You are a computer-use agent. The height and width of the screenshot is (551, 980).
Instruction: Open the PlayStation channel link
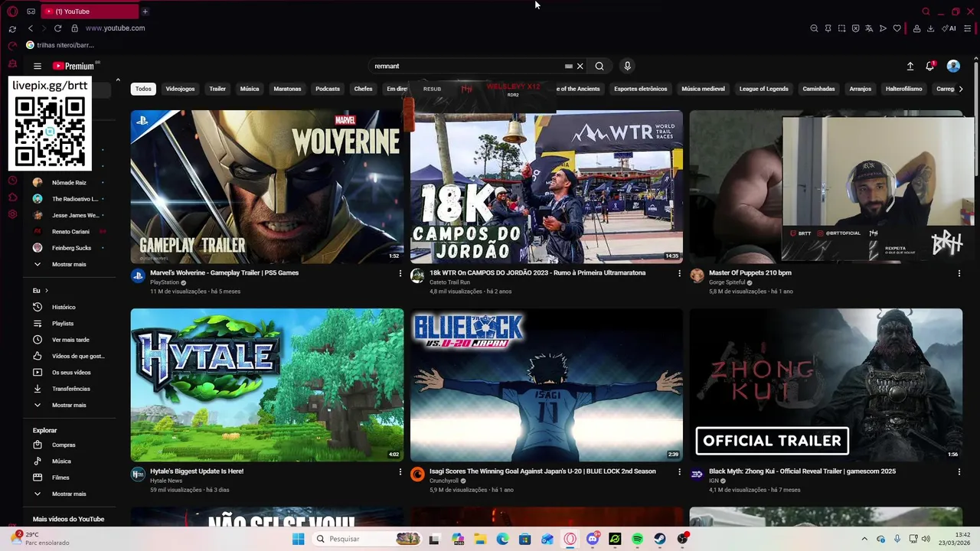[x=165, y=282]
